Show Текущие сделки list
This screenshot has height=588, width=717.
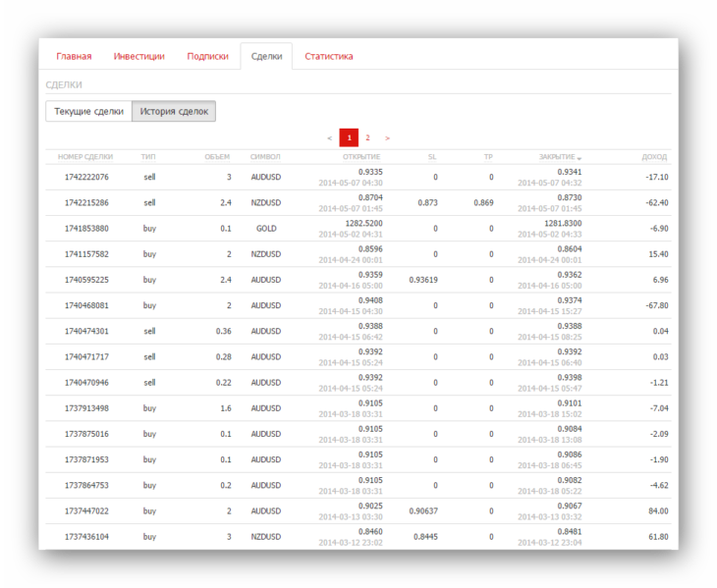point(88,112)
